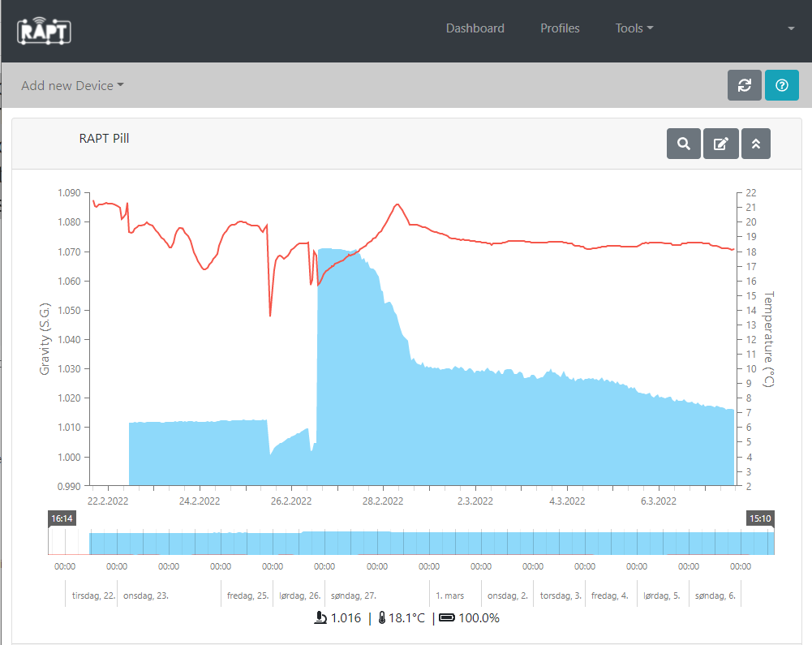
Task: Click the gravity icon beside 1.016
Action: click(x=320, y=618)
